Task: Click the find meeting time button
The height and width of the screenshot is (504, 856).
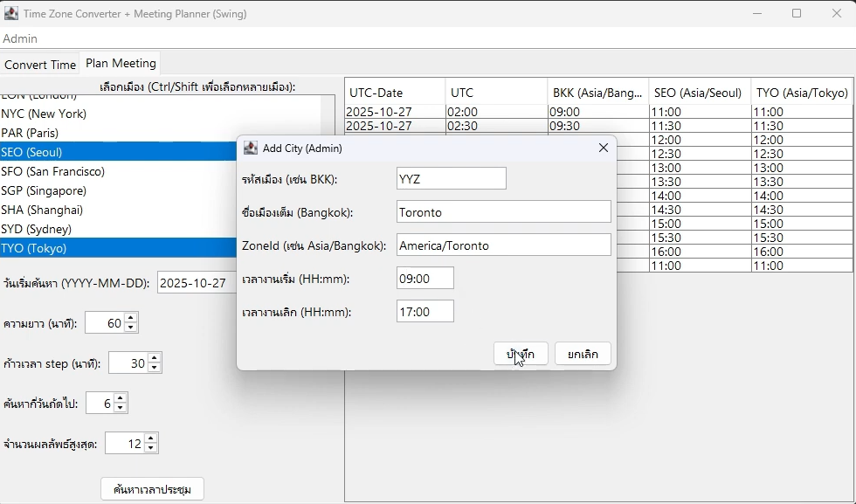Action: pos(153,489)
